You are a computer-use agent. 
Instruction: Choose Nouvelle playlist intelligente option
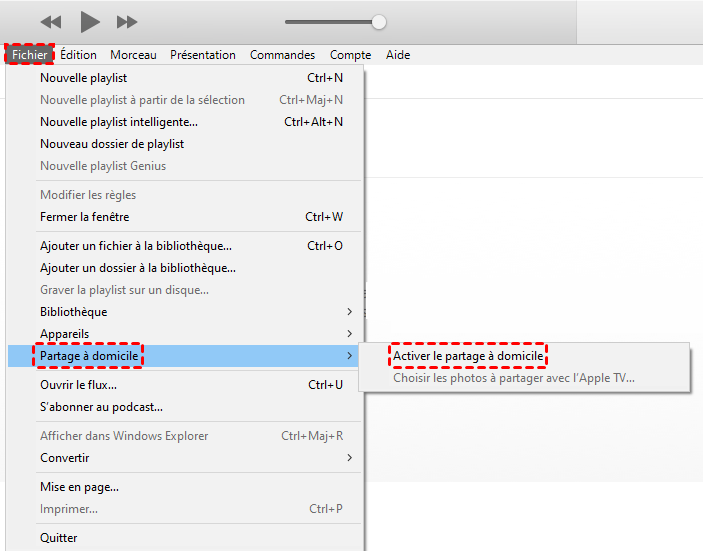pyautogui.click(x=118, y=122)
